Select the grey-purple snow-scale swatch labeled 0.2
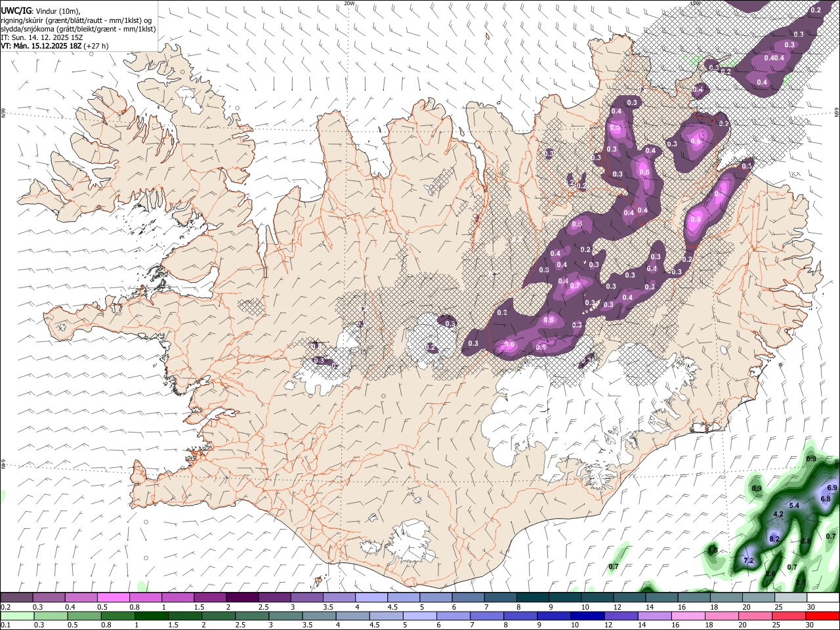 click(16, 597)
